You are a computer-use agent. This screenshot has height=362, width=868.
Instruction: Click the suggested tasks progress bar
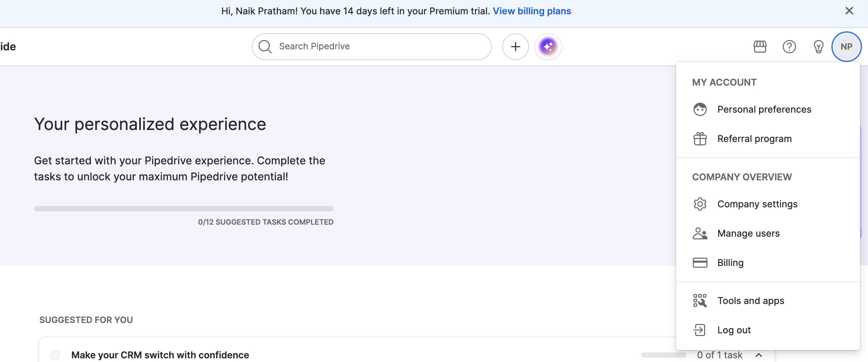coord(184,209)
